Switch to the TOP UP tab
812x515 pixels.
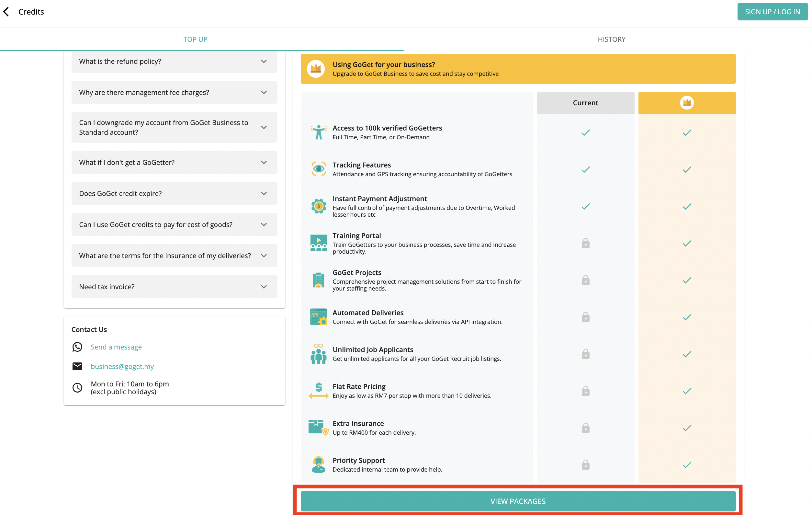195,39
